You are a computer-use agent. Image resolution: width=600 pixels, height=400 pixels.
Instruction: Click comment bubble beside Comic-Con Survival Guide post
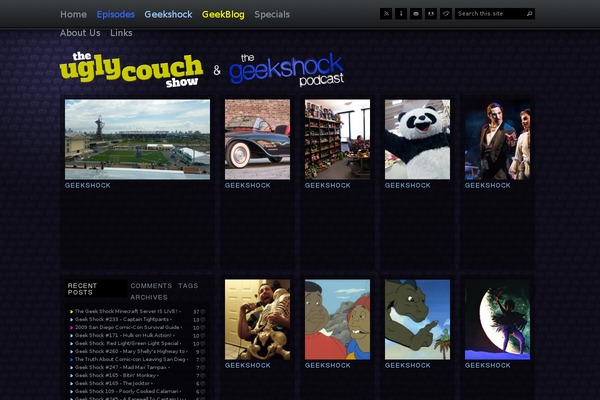[203, 328]
